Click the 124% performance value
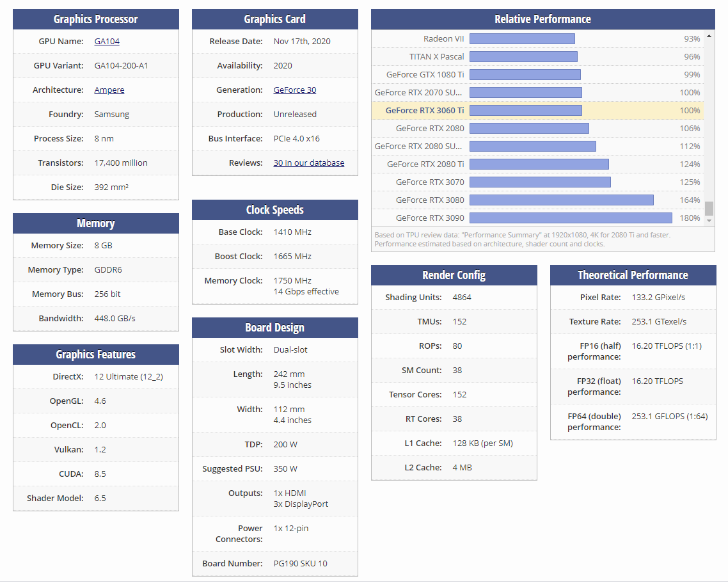The height and width of the screenshot is (583, 728). coord(690,164)
